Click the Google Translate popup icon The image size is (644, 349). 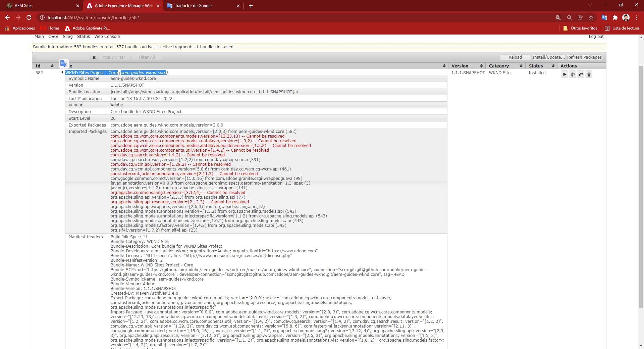pos(64,63)
